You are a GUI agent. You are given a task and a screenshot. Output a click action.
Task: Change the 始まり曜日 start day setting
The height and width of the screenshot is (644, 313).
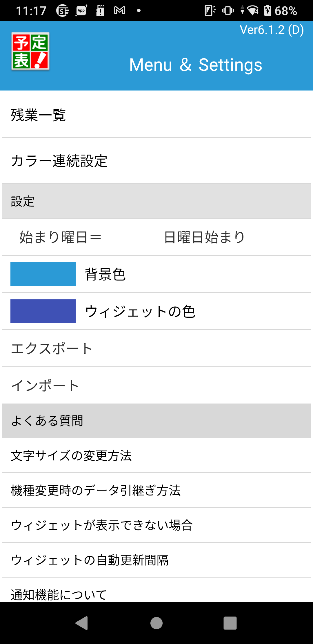156,237
